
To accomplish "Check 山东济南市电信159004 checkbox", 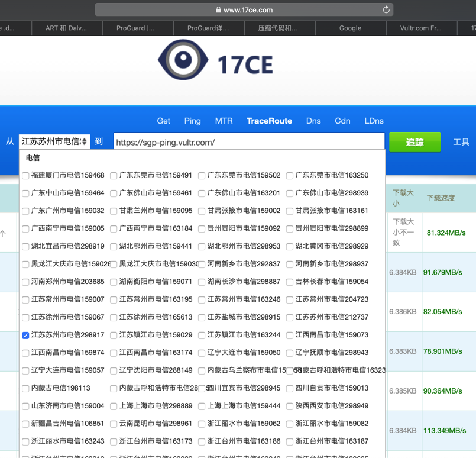I will 25,406.
